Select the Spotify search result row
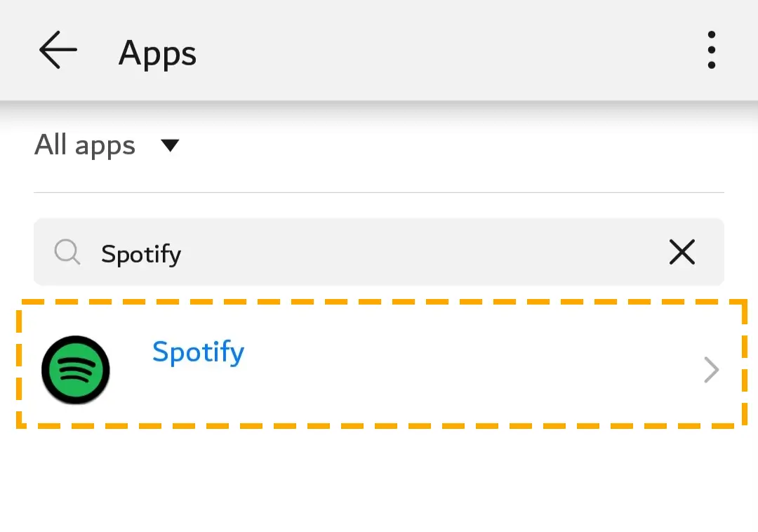Viewport: 758px width, 532px height. pos(382,364)
